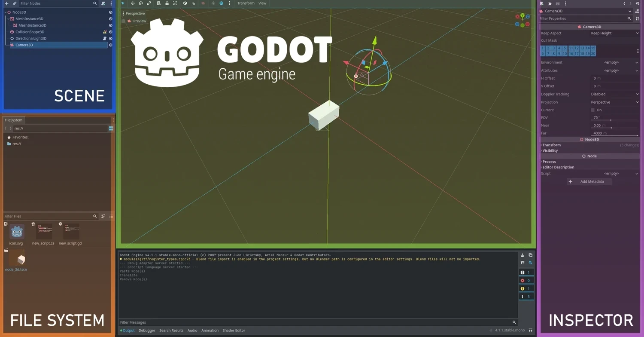644x337 pixels.
Task: Click Add Metadata button
Action: pos(589,182)
